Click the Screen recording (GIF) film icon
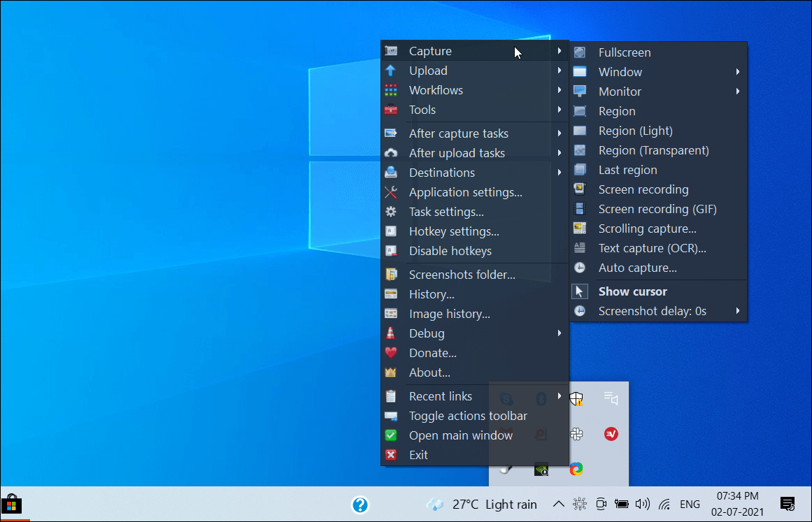 (580, 209)
